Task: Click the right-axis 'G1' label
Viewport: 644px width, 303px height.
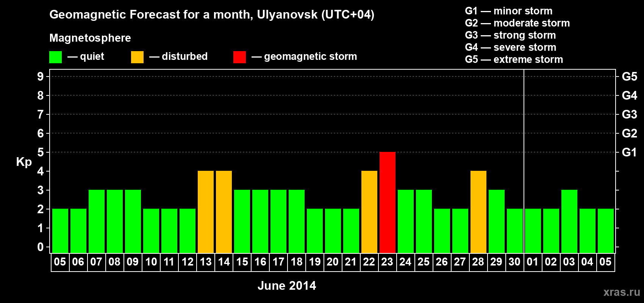Action: pos(629,152)
